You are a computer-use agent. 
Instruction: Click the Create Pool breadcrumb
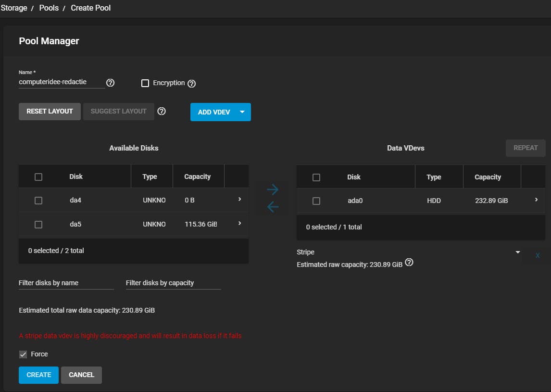pyautogui.click(x=91, y=8)
